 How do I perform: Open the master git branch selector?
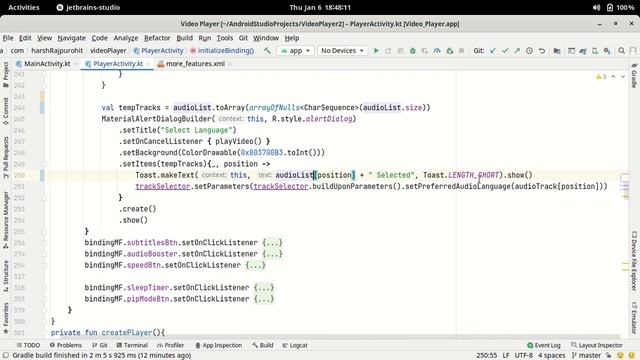587,356
